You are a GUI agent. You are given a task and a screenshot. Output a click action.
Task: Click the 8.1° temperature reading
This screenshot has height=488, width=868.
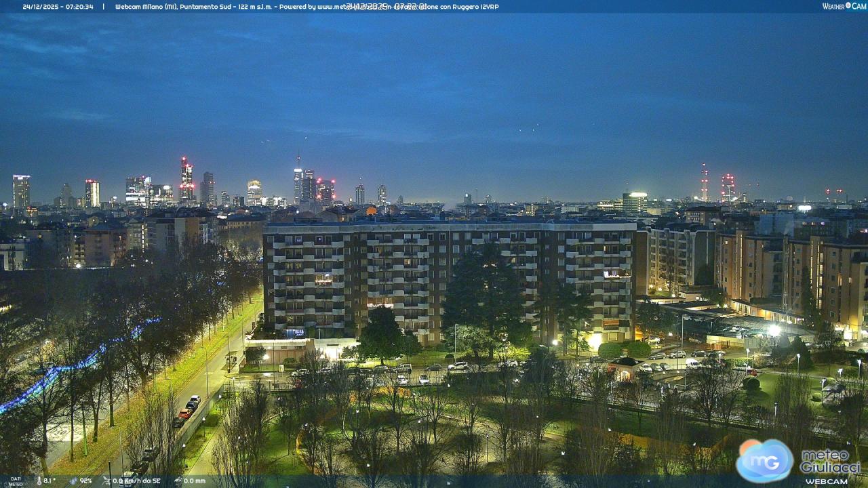click(50, 481)
